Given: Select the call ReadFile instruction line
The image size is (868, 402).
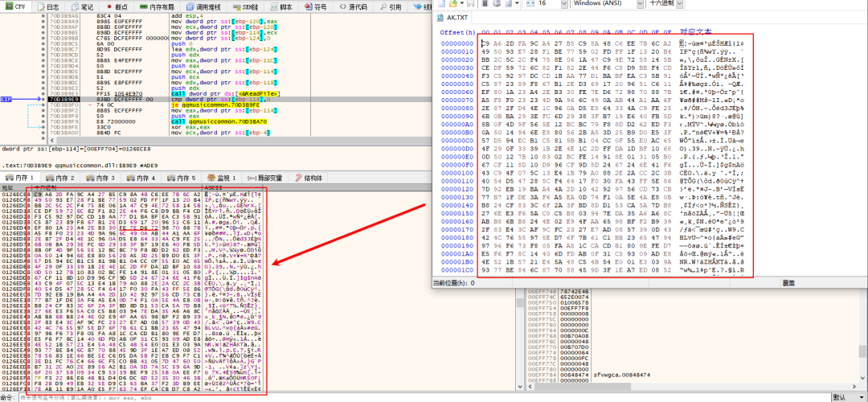Looking at the screenshot, I should pos(227,93).
